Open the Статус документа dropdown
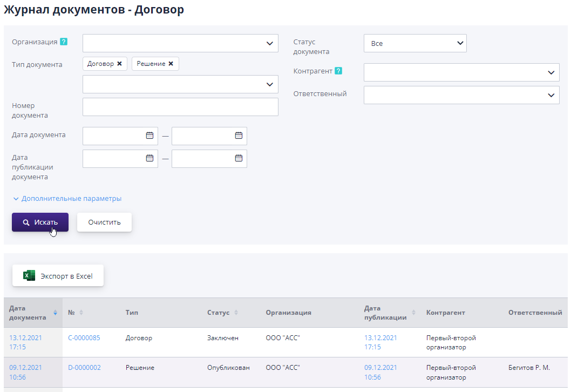Image resolution: width=571 pixels, height=392 pixels. pyautogui.click(x=415, y=43)
